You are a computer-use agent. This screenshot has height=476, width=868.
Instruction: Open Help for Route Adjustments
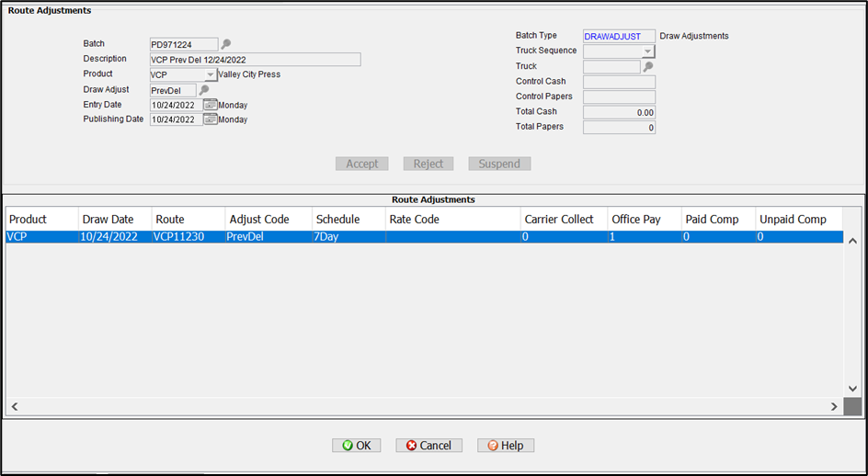[x=505, y=446]
